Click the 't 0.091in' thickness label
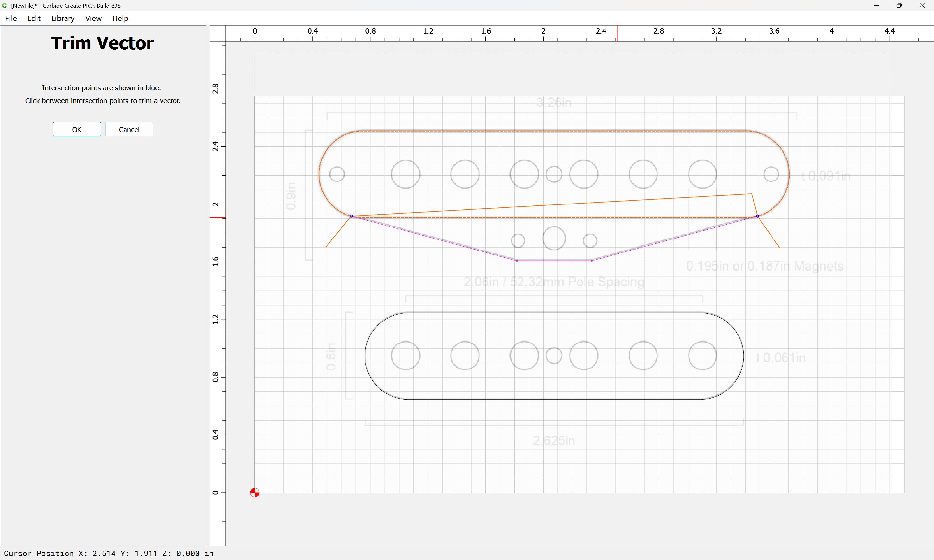Screen dimensions: 934x560 [826, 176]
